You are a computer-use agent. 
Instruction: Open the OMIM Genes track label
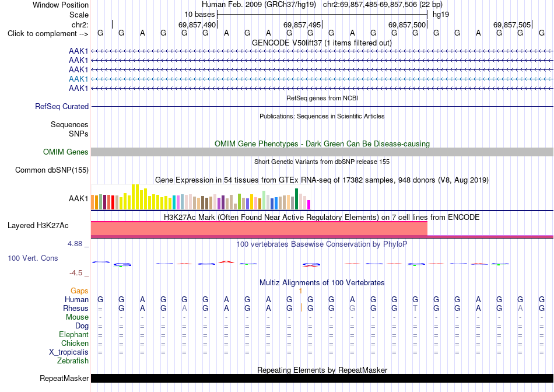point(66,152)
